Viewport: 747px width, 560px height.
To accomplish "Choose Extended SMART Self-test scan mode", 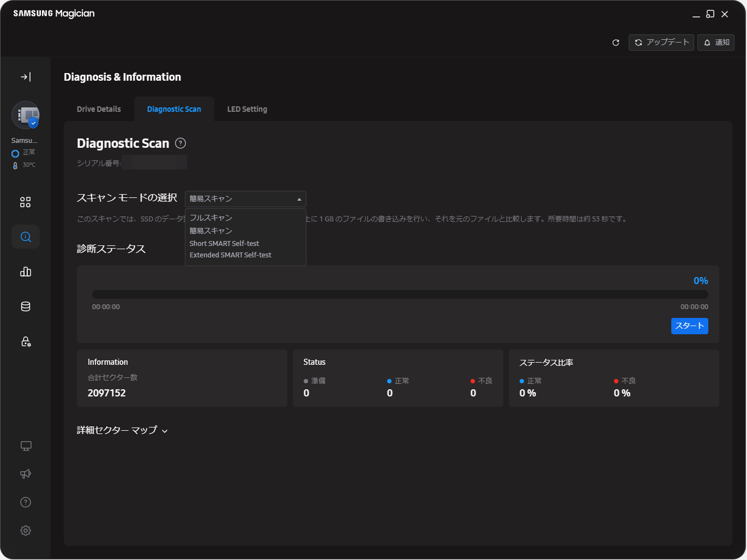I will (230, 255).
